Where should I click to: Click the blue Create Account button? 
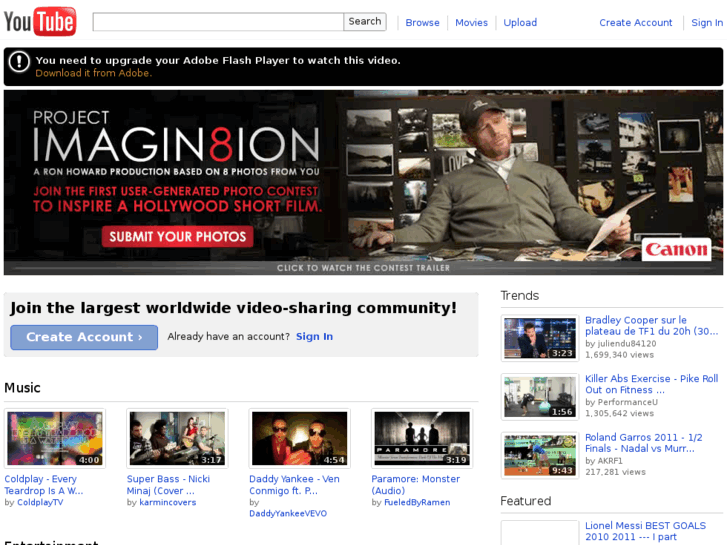pyautogui.click(x=84, y=337)
